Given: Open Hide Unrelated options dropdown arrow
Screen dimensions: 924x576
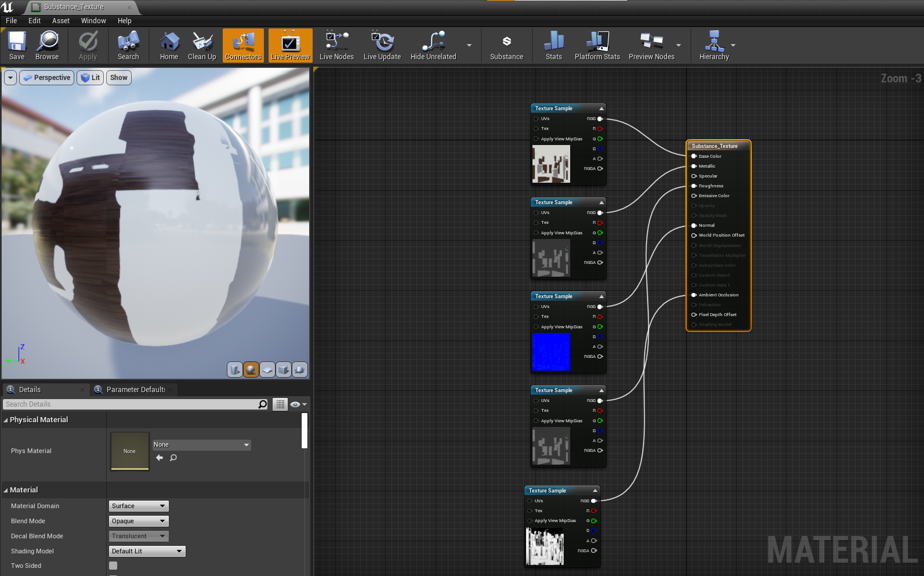Looking at the screenshot, I should tap(469, 45).
